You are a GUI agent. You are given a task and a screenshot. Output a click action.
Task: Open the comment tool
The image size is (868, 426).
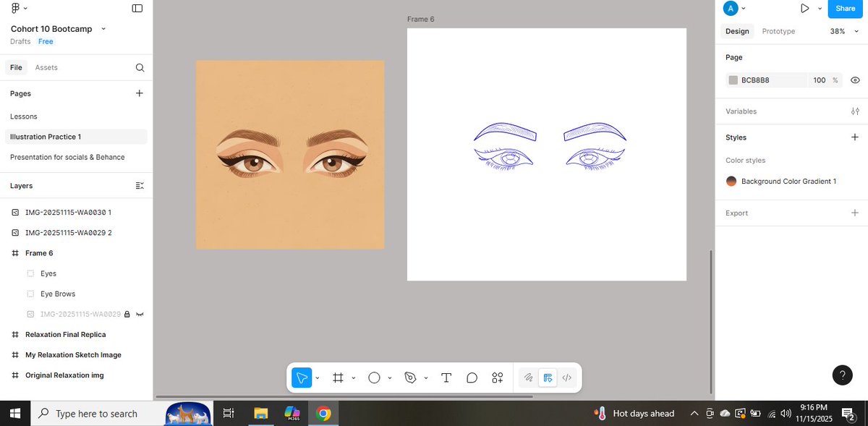(x=472, y=377)
